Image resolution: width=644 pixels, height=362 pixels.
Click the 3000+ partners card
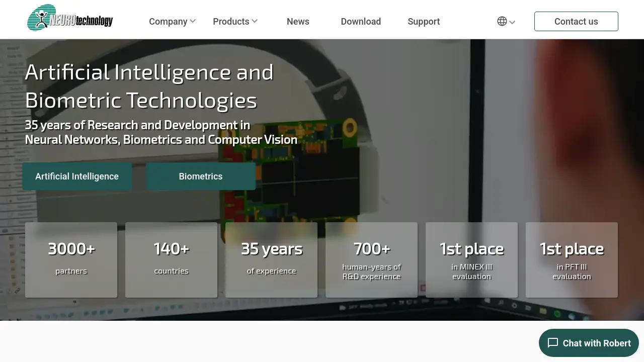click(x=71, y=260)
